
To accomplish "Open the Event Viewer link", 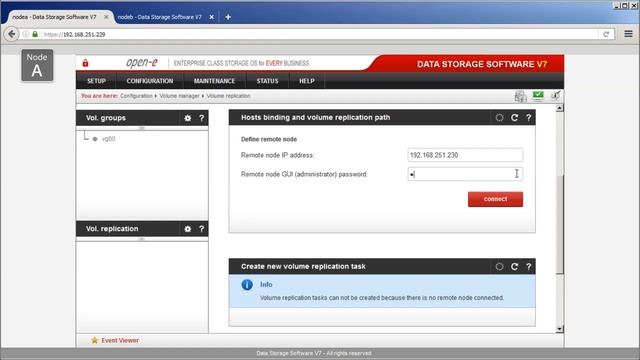I will coord(120,340).
